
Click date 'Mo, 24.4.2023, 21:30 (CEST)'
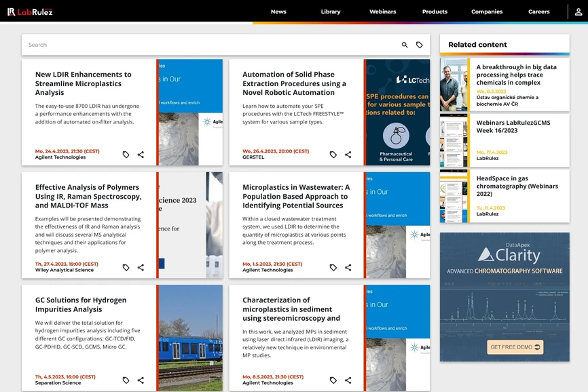pyautogui.click(x=67, y=151)
